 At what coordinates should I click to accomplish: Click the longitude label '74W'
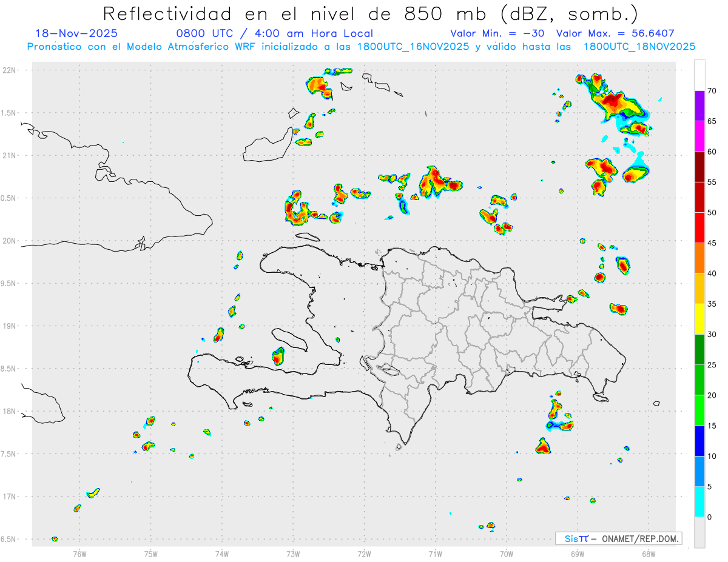coord(222,554)
